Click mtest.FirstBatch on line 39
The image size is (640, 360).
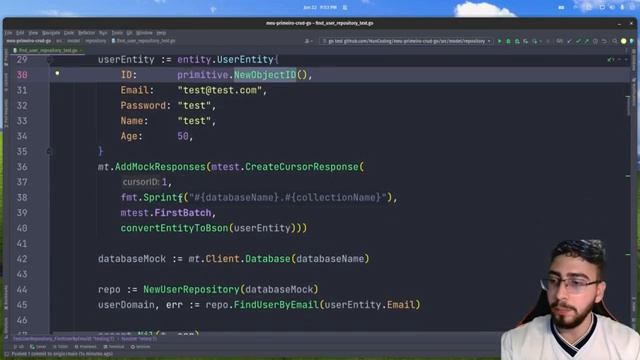click(166, 213)
